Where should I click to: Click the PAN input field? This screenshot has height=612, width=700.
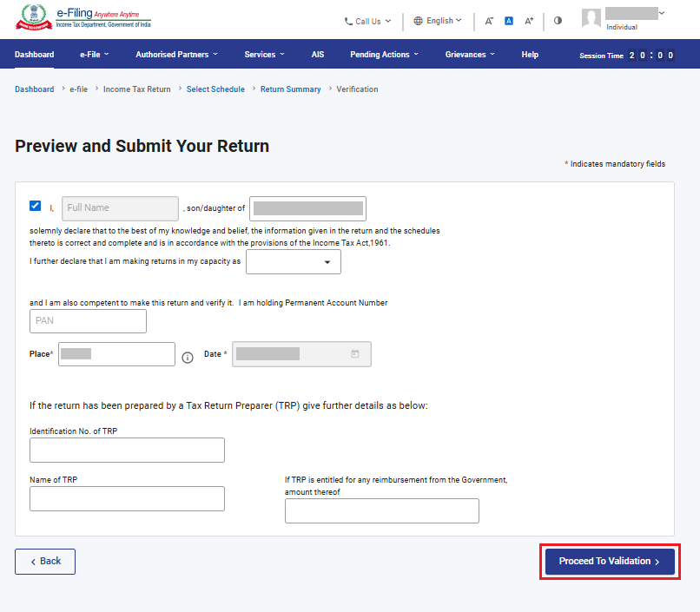pos(88,321)
